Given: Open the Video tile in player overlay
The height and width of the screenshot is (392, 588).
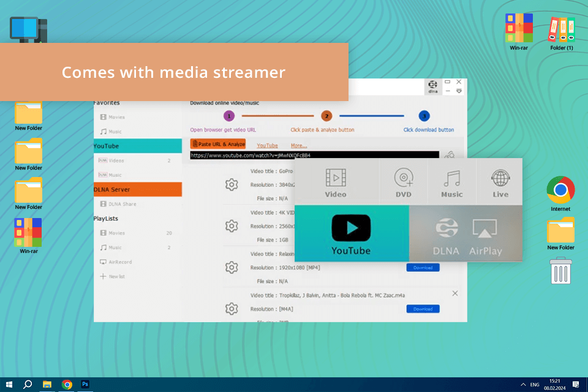Looking at the screenshot, I should (x=336, y=183).
